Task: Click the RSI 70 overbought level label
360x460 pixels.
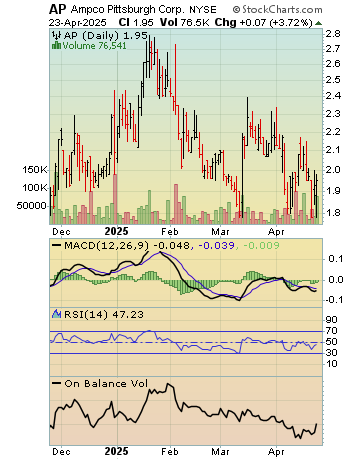Action: (332, 331)
